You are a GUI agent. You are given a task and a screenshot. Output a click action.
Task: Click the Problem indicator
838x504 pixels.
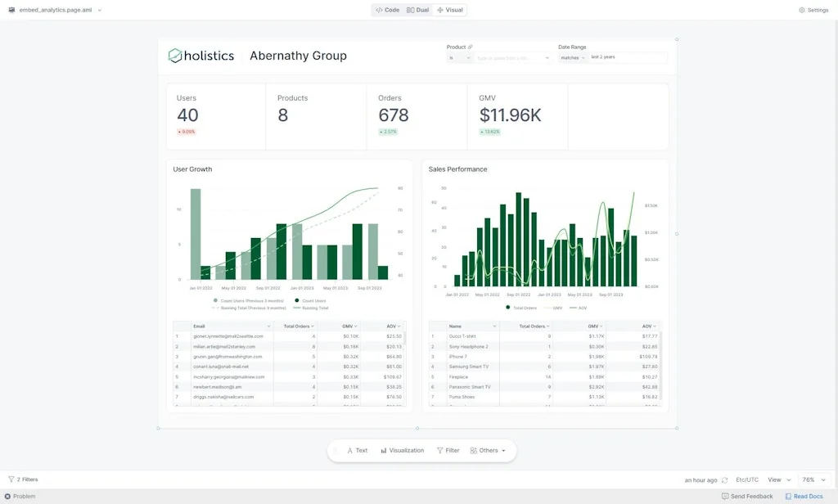click(x=20, y=496)
